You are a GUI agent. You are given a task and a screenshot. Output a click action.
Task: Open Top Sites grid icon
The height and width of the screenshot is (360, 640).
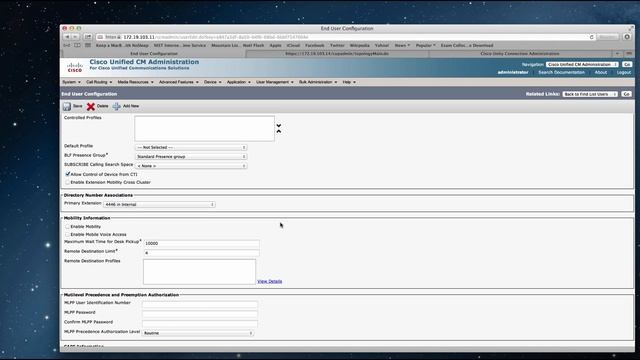tap(88, 45)
